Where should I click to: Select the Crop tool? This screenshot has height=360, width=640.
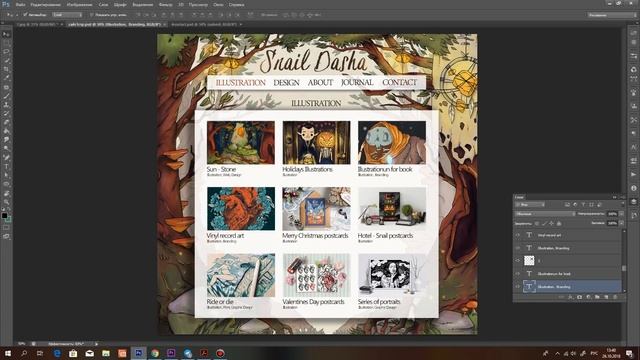pyautogui.click(x=6, y=69)
